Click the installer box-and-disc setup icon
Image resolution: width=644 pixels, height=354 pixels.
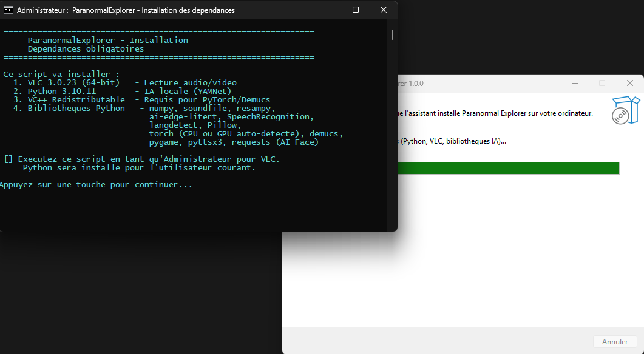click(x=626, y=110)
